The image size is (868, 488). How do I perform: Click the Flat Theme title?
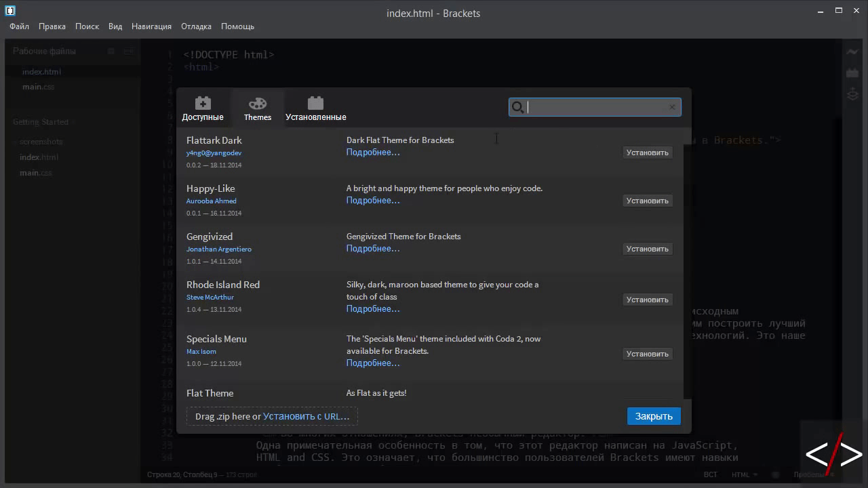click(210, 393)
